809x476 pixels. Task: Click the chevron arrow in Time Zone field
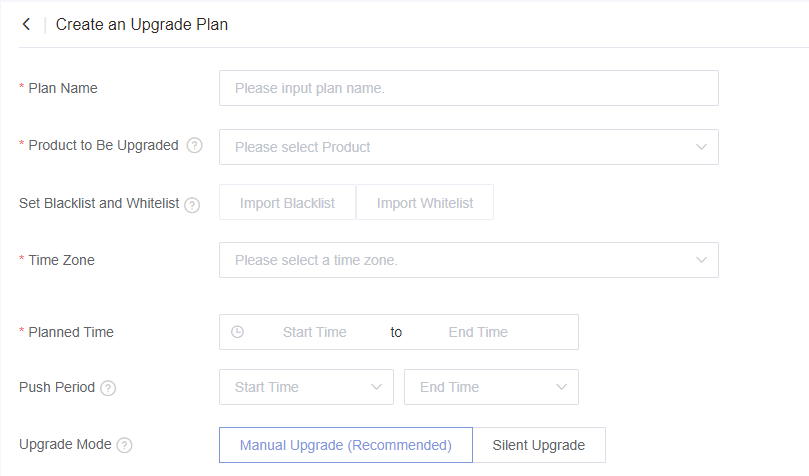pos(701,260)
